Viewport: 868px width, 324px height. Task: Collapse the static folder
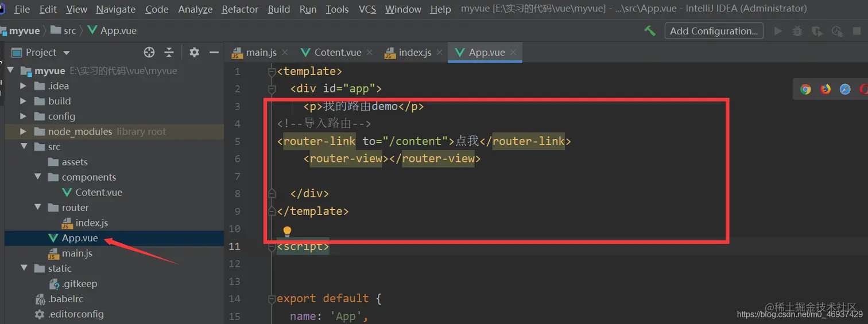24,268
